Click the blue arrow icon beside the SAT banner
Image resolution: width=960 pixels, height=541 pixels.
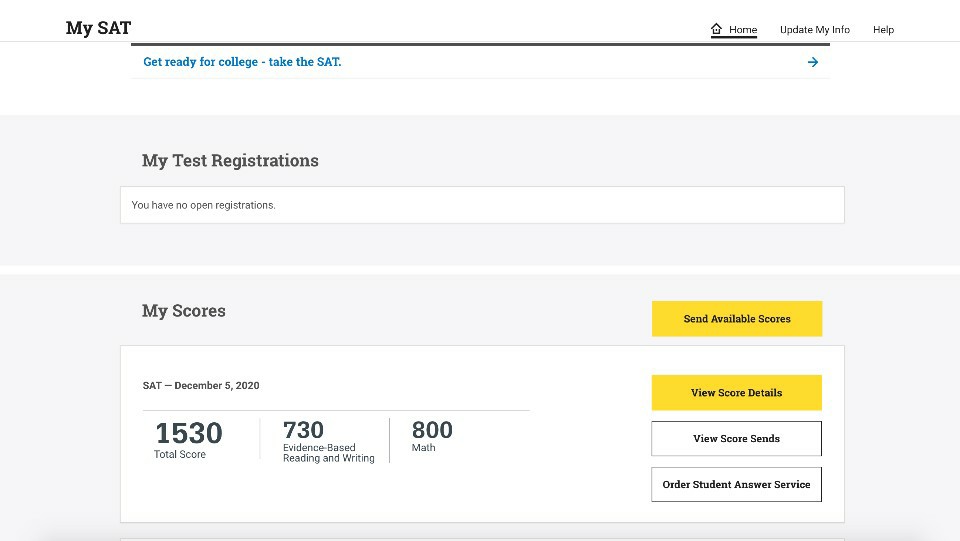812,62
